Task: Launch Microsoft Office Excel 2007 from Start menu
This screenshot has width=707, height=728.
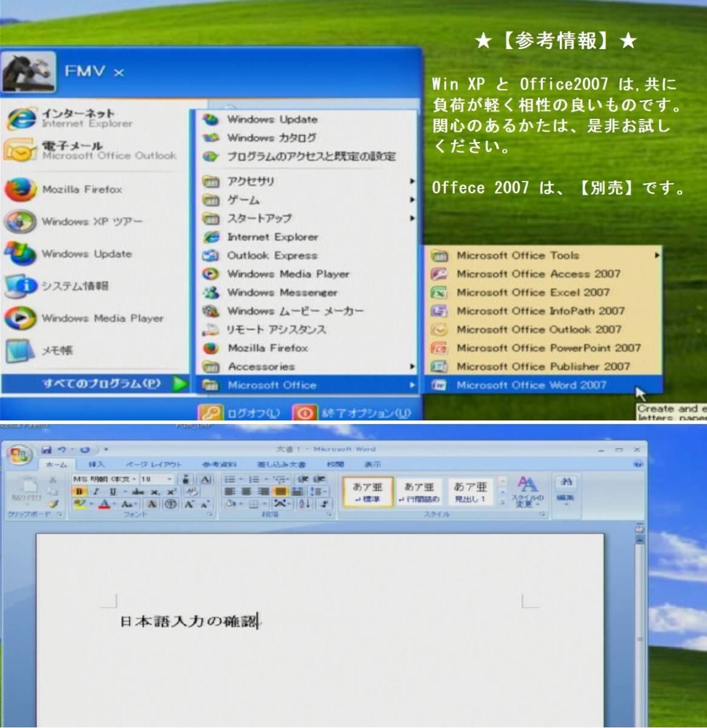Action: pyautogui.click(x=534, y=292)
